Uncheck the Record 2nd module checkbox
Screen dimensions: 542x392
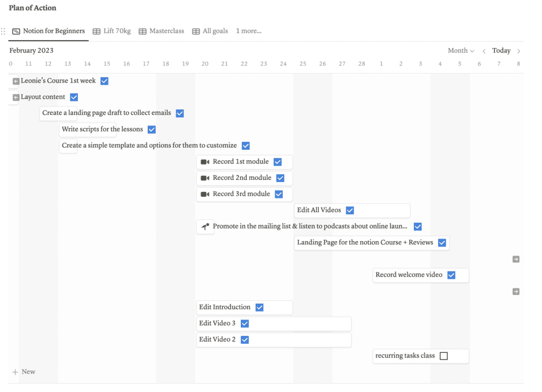[x=281, y=178]
